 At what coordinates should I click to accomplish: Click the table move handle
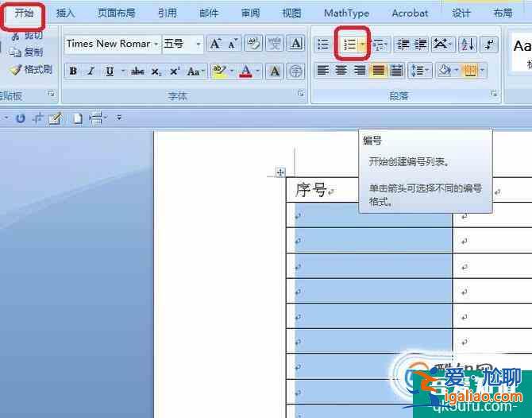pos(280,172)
